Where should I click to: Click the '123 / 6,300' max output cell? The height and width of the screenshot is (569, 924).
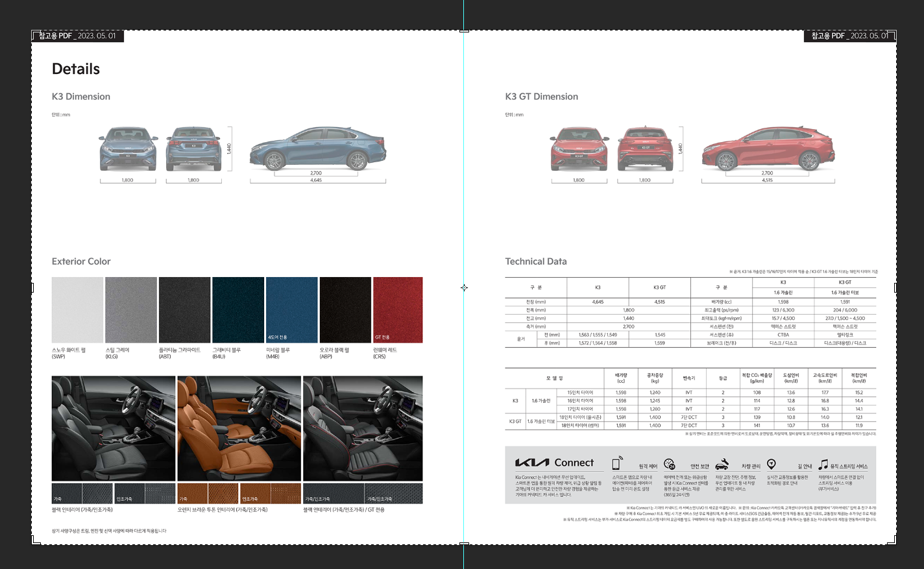coord(783,310)
